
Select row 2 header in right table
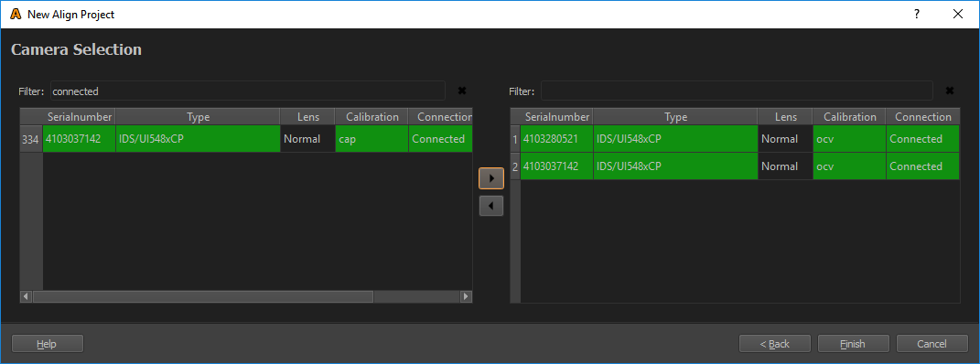(x=515, y=166)
